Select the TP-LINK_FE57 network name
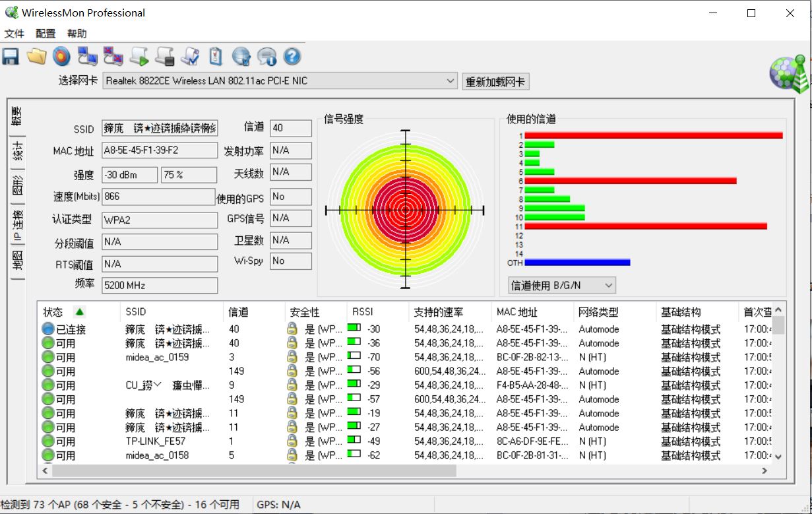Image resolution: width=812 pixels, height=514 pixels. (156, 441)
